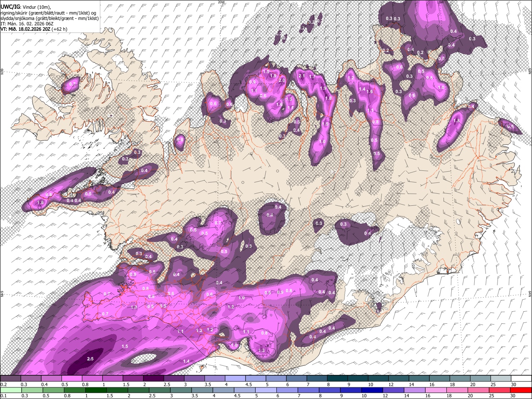Image resolution: width=532 pixels, height=399 pixels.
Task: Click the bright red lower legend swatch labeled 30
Action: click(x=521, y=390)
